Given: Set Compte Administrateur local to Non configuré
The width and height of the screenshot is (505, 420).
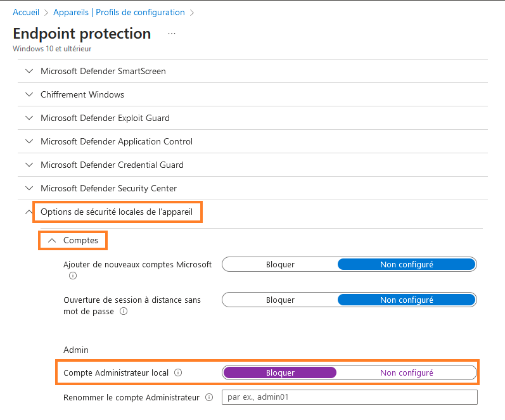Looking at the screenshot, I should point(406,372).
